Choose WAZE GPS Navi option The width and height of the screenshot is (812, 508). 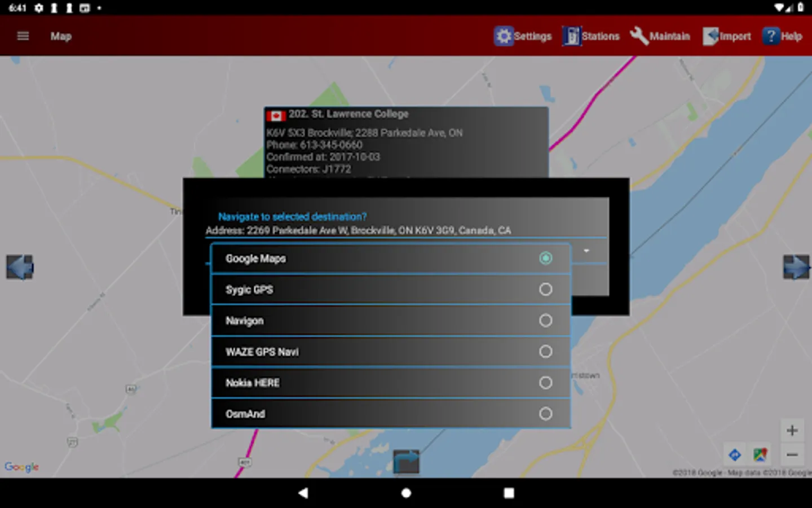pos(391,352)
